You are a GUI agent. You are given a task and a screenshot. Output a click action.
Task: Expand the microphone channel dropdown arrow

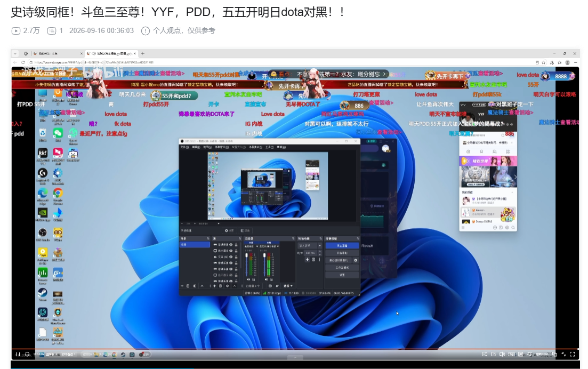(278, 246)
